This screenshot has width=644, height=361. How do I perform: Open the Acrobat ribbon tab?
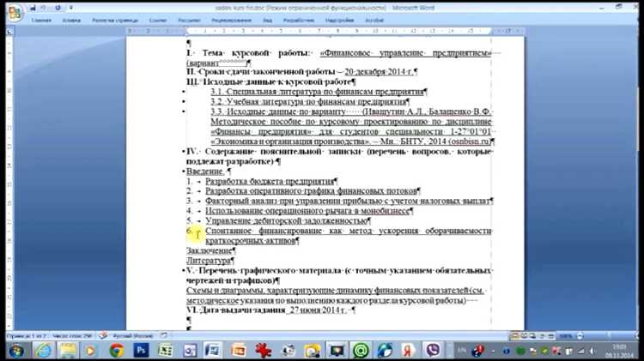pos(374,20)
